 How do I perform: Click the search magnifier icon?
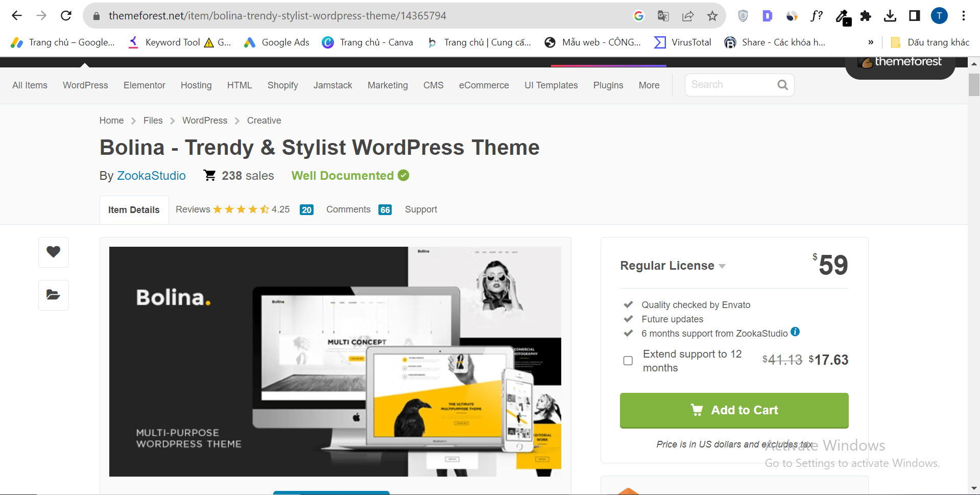[782, 84]
